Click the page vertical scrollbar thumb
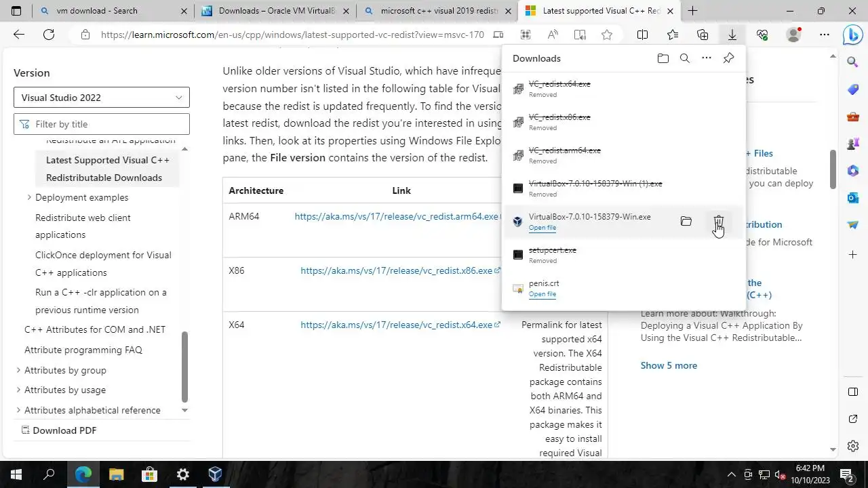The width and height of the screenshot is (868, 488). [x=833, y=169]
